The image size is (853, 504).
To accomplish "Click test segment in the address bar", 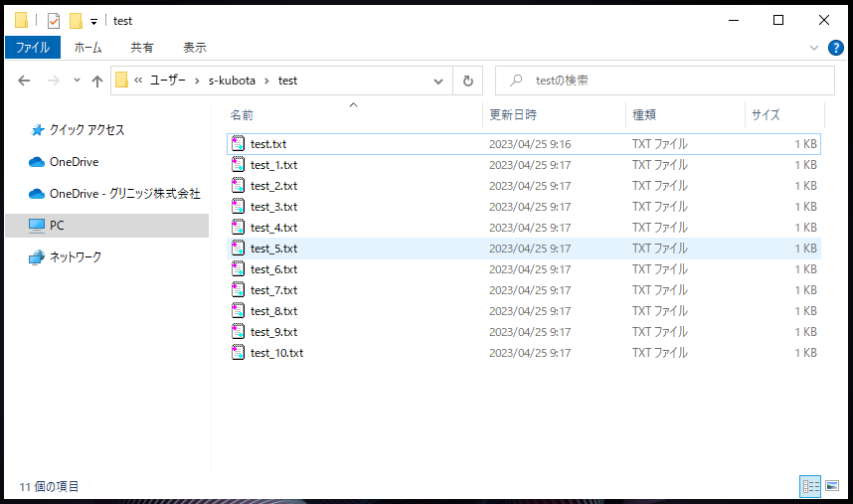I will [287, 80].
